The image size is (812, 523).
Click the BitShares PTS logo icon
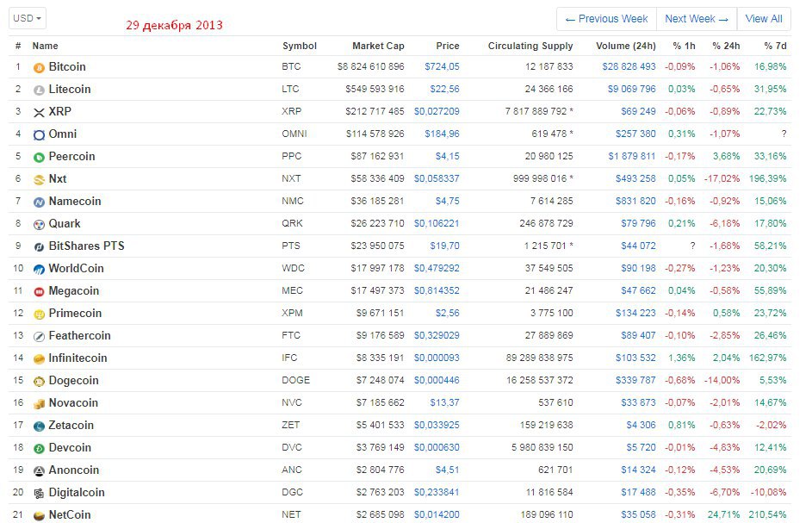point(39,246)
